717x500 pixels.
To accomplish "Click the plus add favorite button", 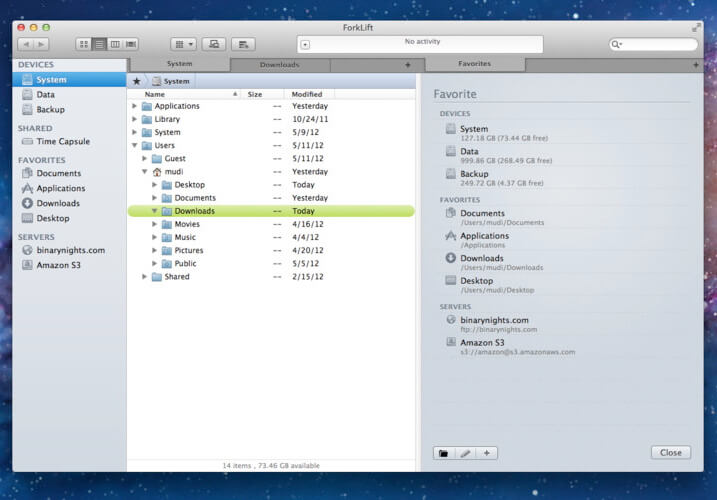I will click(487, 453).
